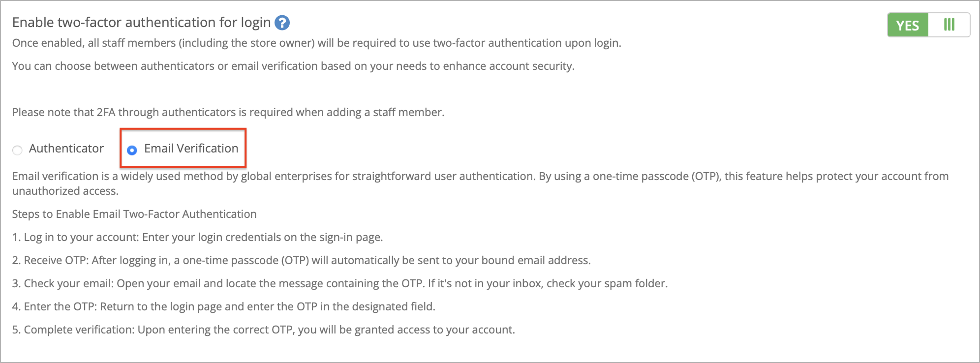Click the email verification OTP description paragraph
The height and width of the screenshot is (363, 980).
coord(481,183)
